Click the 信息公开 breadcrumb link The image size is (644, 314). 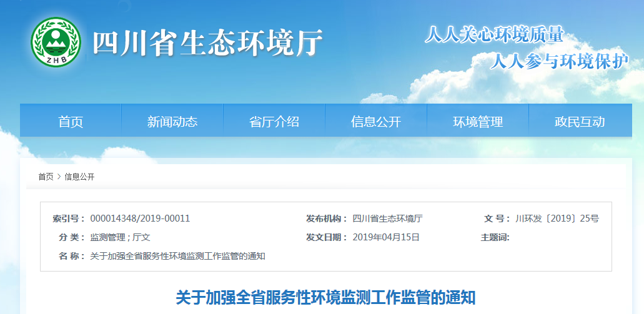point(79,177)
